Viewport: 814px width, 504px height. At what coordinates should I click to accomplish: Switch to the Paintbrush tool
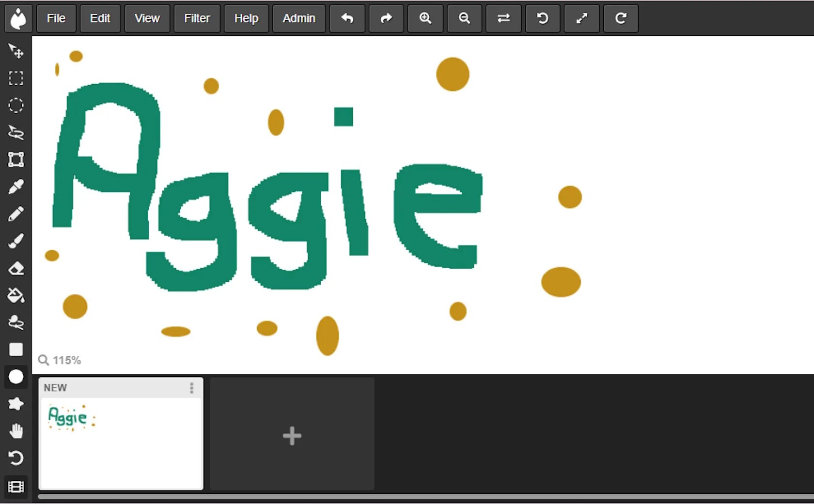[x=16, y=241]
